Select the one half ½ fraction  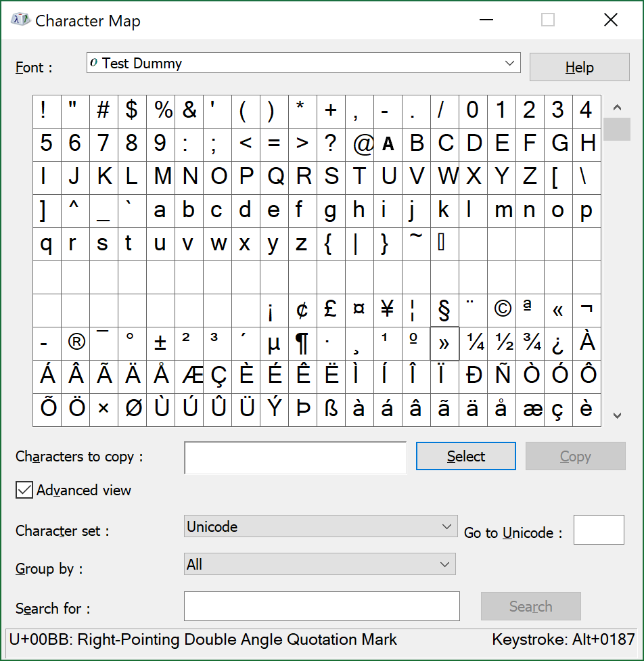(501, 344)
